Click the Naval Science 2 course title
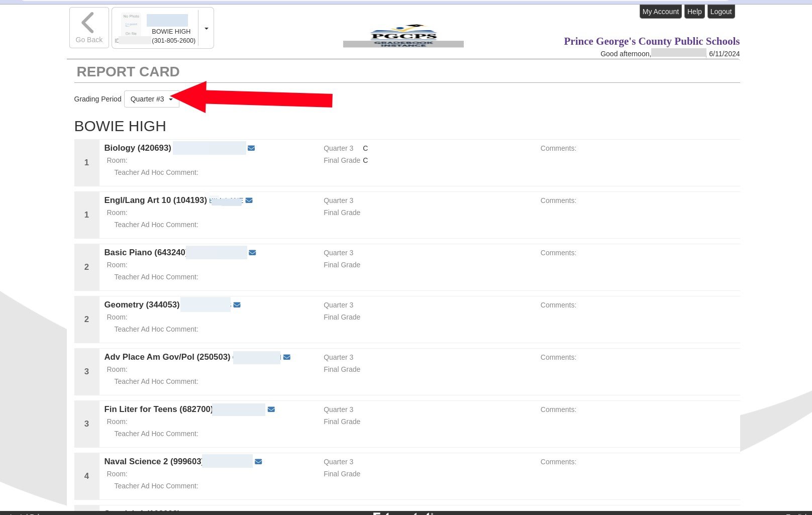The height and width of the screenshot is (515, 812). click(x=153, y=462)
